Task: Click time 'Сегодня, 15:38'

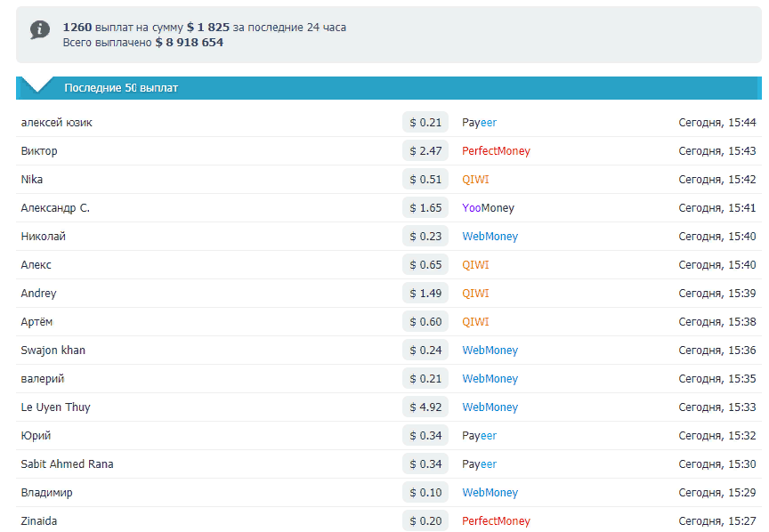Action: [x=717, y=321]
